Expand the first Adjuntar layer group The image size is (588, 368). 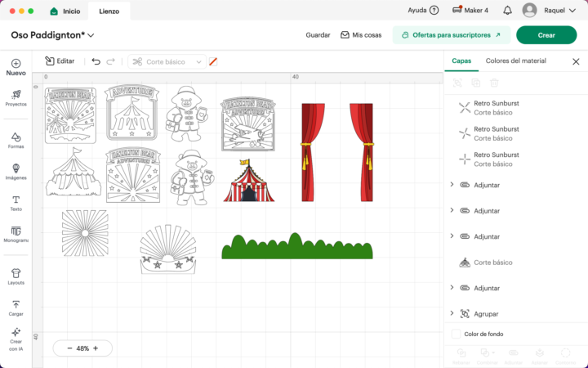pos(452,184)
